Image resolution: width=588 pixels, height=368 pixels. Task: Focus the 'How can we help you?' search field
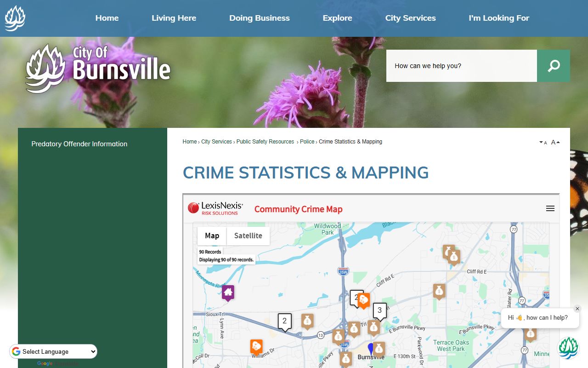coord(462,66)
